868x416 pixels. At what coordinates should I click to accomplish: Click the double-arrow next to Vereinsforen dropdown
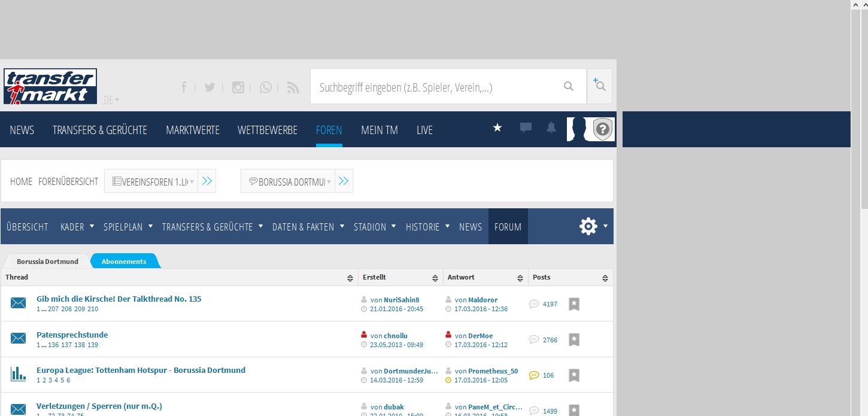tap(207, 181)
